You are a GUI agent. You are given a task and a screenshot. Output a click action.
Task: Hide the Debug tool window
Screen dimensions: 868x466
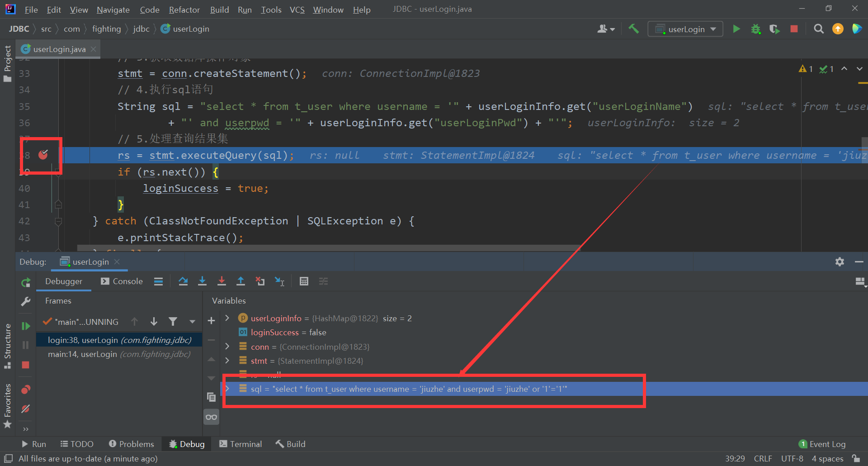click(x=859, y=262)
